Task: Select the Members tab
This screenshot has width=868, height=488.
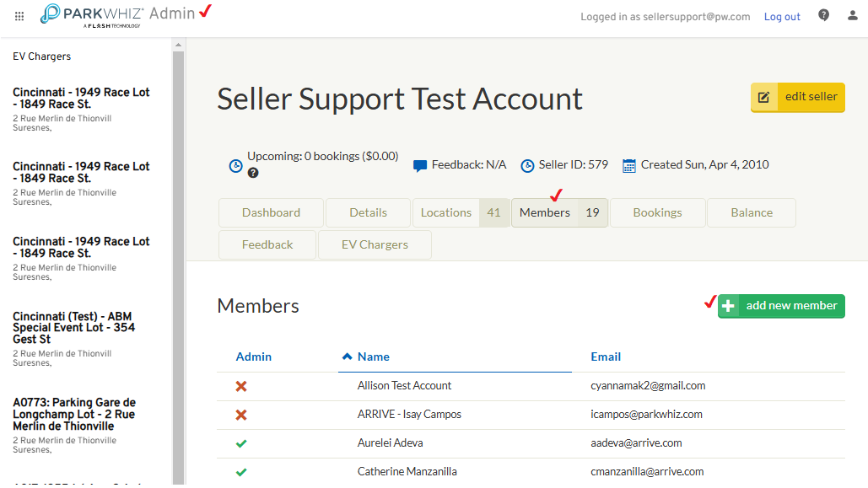Action: pyautogui.click(x=559, y=212)
